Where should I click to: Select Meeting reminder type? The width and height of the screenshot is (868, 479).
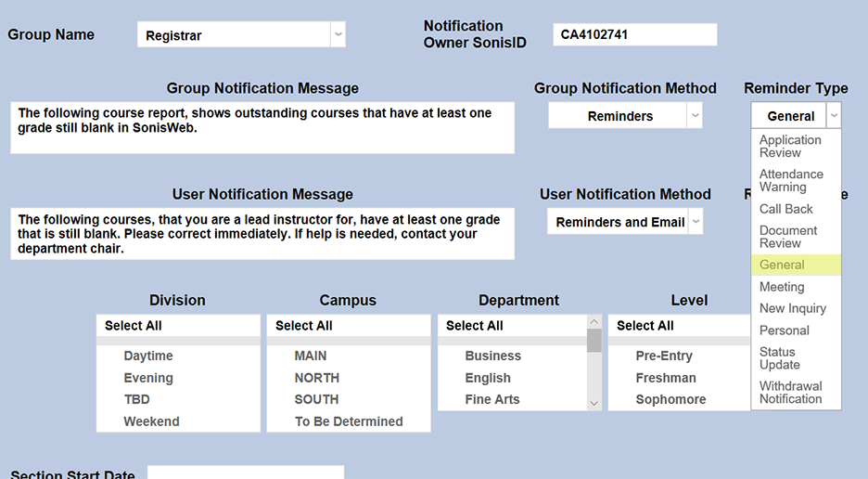click(796, 287)
